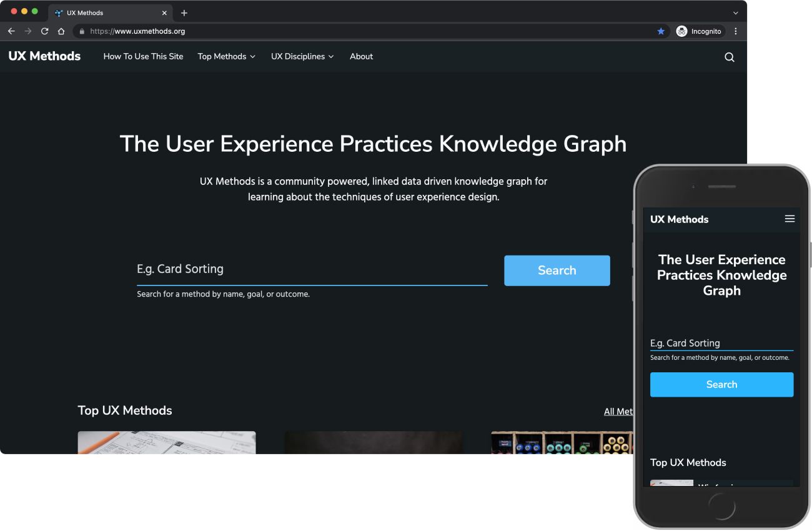Click the address bar URL uxmethods.org
812x531 pixels.
[137, 31]
